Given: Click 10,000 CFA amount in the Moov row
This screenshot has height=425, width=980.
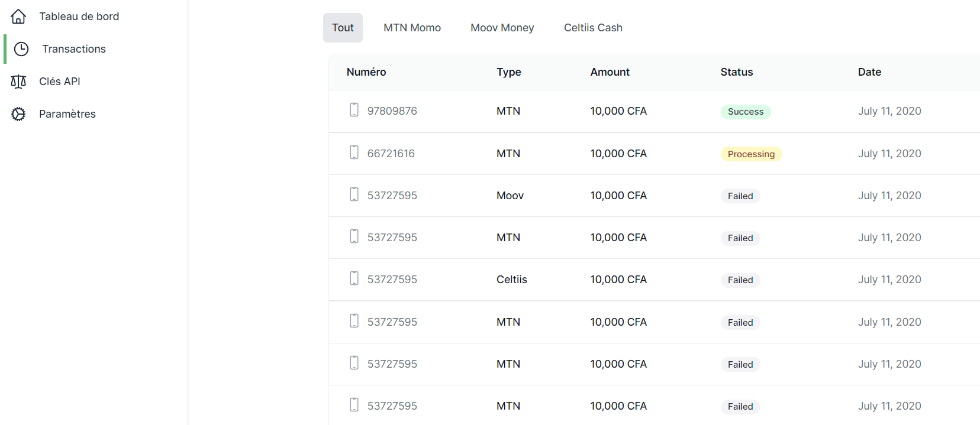Looking at the screenshot, I should point(618,196).
